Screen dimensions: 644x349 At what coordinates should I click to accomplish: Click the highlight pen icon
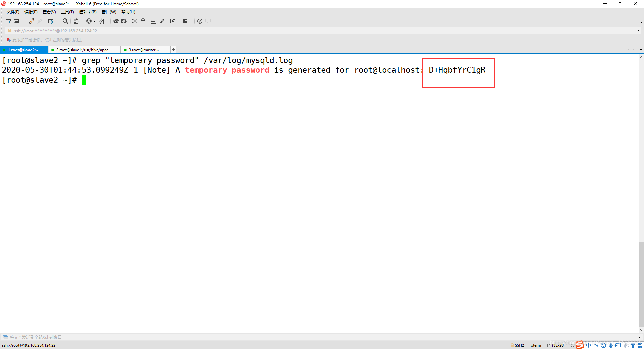(x=162, y=21)
